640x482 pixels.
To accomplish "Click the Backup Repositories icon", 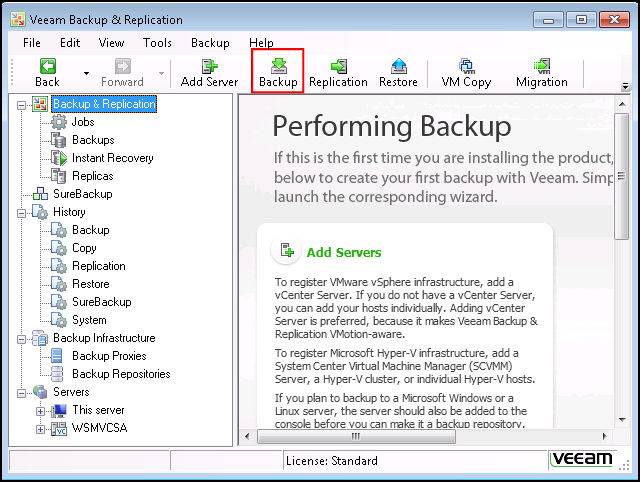I will coord(57,374).
